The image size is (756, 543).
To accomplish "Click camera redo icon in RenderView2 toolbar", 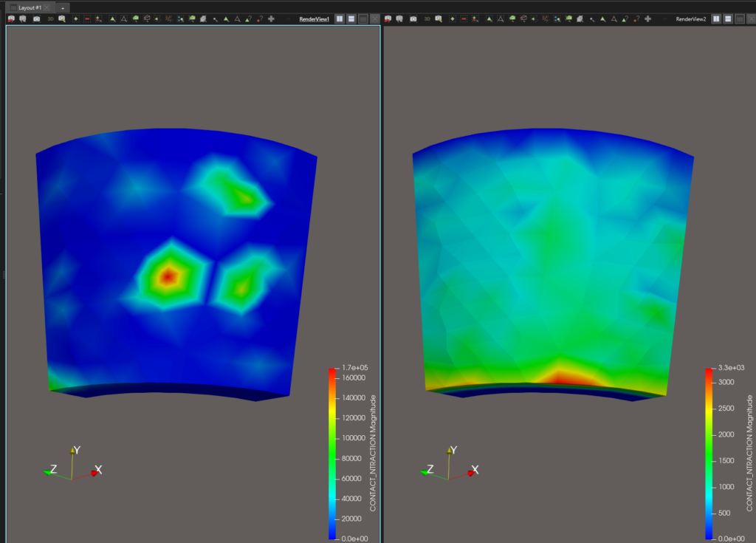I will [401, 18].
